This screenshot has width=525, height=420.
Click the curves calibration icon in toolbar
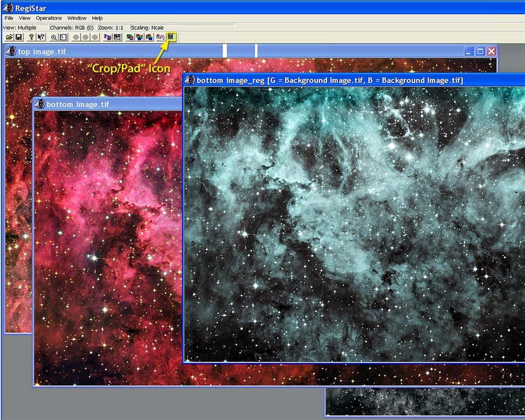pyautogui.click(x=160, y=37)
